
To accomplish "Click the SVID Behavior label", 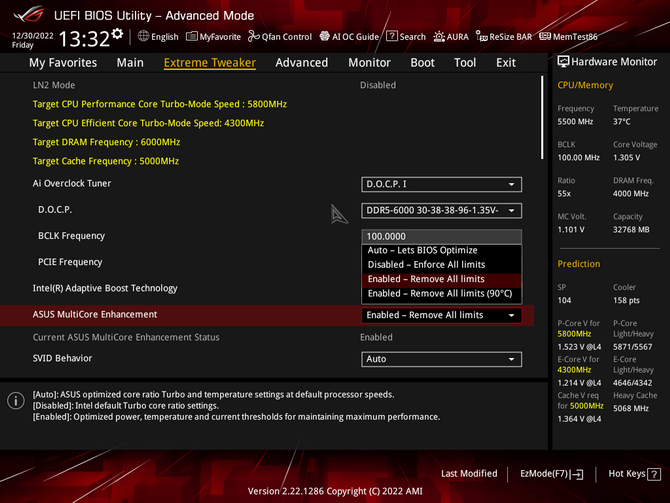I will point(62,358).
